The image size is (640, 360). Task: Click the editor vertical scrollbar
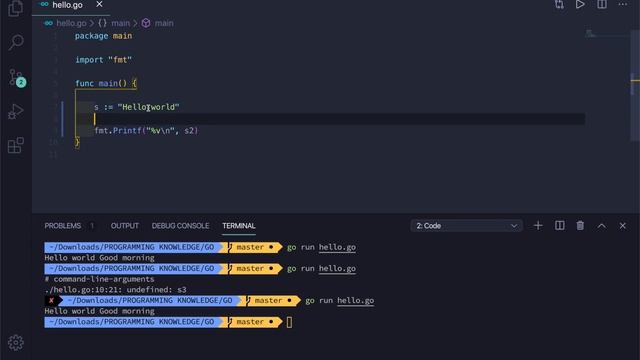(635, 85)
